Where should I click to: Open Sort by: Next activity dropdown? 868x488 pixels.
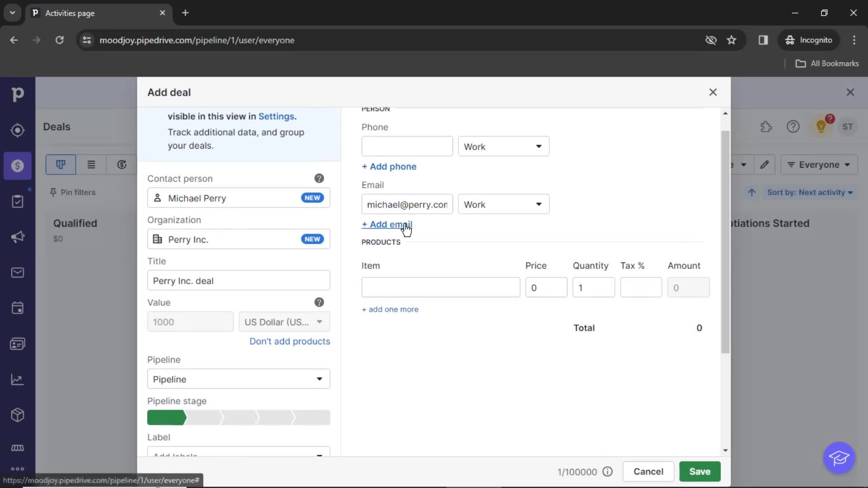pyautogui.click(x=810, y=192)
